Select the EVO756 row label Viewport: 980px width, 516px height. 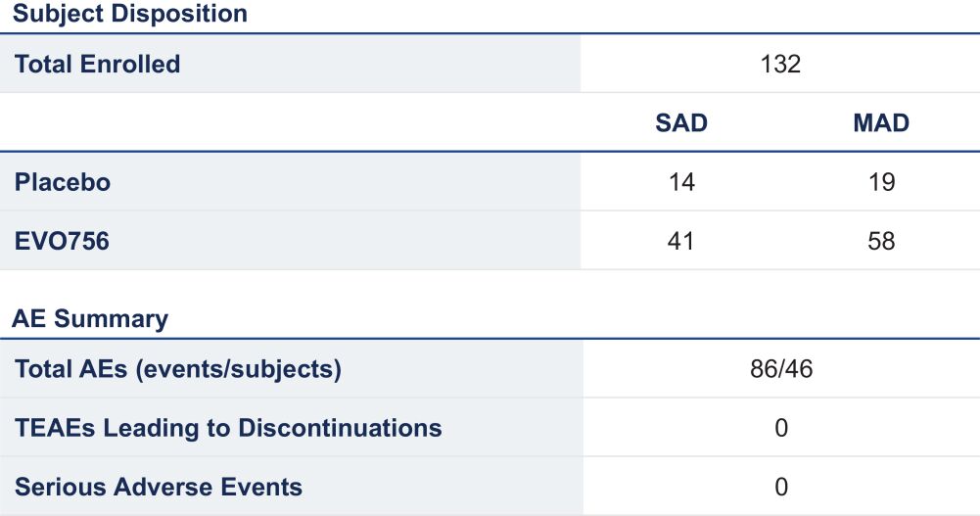(x=62, y=241)
